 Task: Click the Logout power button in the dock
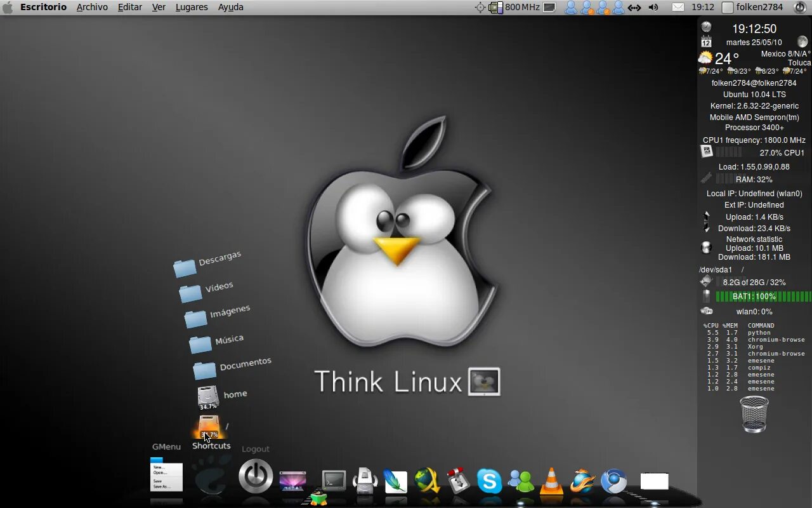(256, 476)
